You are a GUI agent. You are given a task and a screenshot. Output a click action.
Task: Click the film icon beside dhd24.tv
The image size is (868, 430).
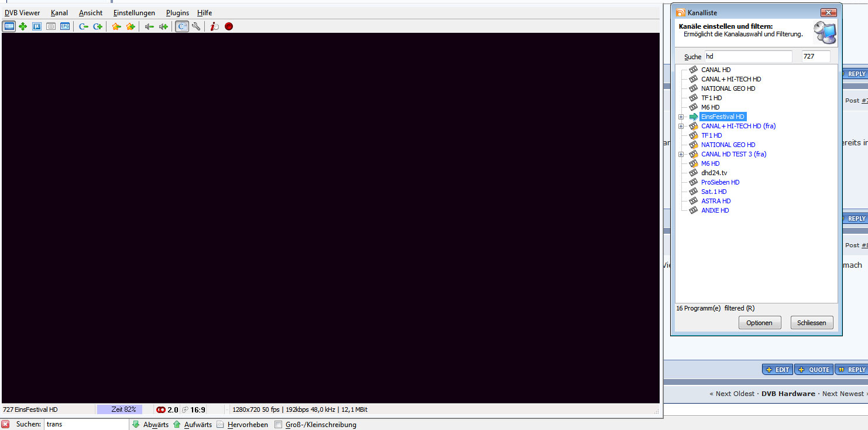tap(694, 173)
